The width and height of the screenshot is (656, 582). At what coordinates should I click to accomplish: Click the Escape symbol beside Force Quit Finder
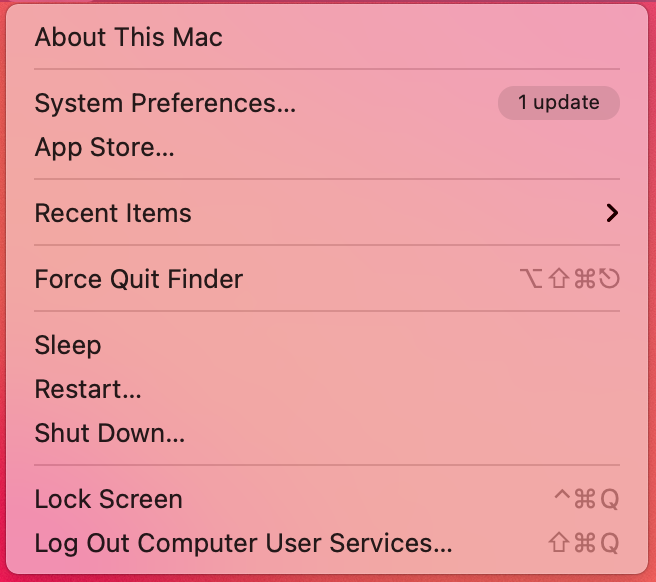pos(609,279)
